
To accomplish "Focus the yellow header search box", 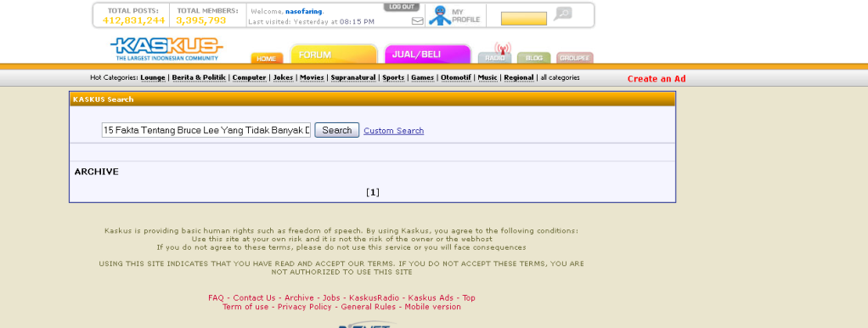I will (524, 19).
